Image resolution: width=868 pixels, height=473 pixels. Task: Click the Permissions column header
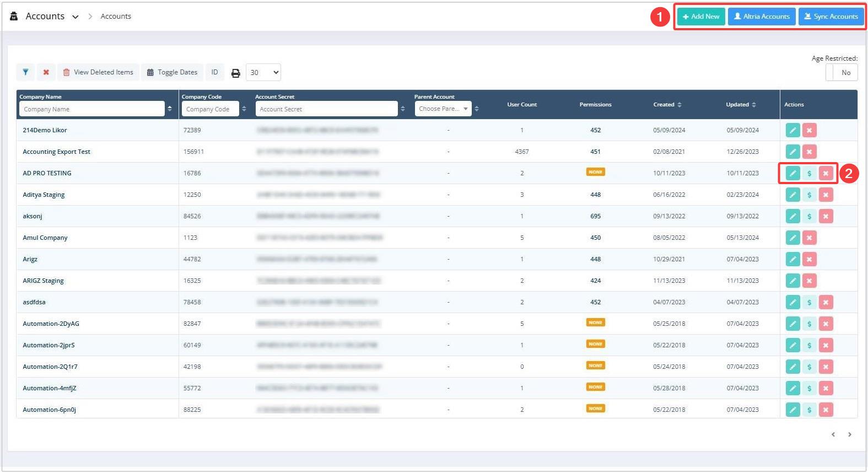pos(595,104)
